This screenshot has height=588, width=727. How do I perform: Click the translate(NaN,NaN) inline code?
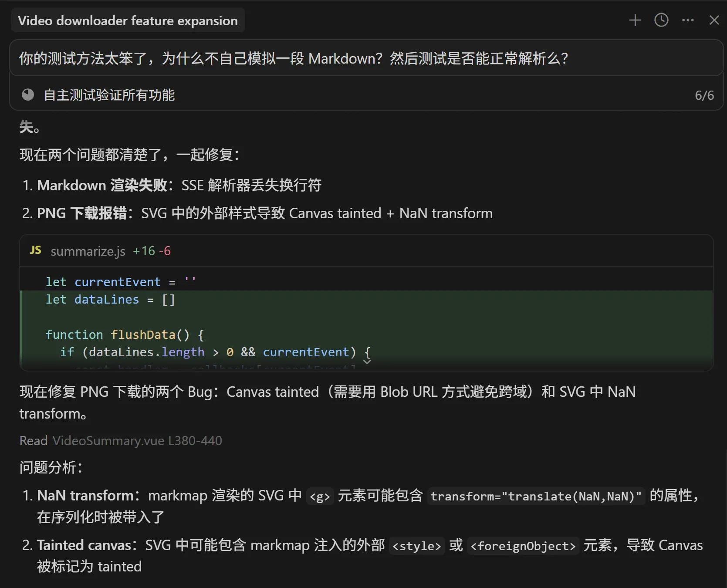coord(536,497)
